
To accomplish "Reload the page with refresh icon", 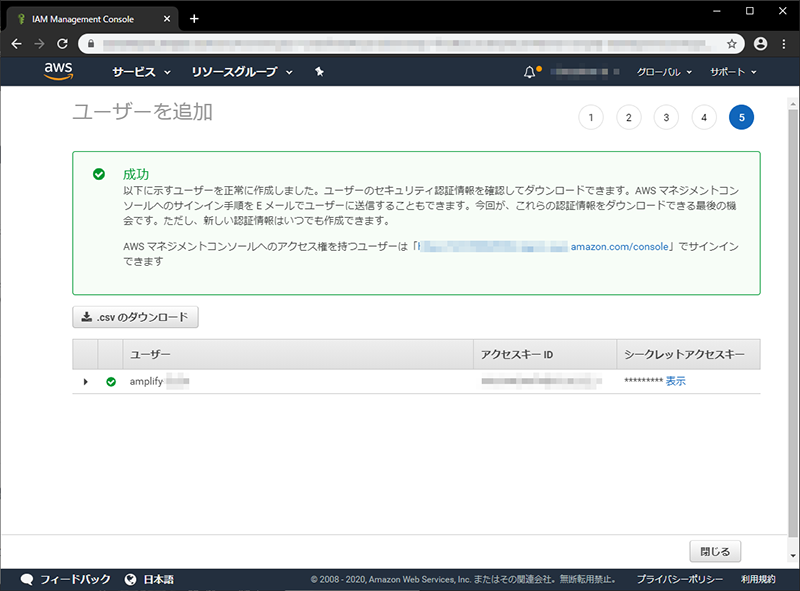I will pos(62,44).
